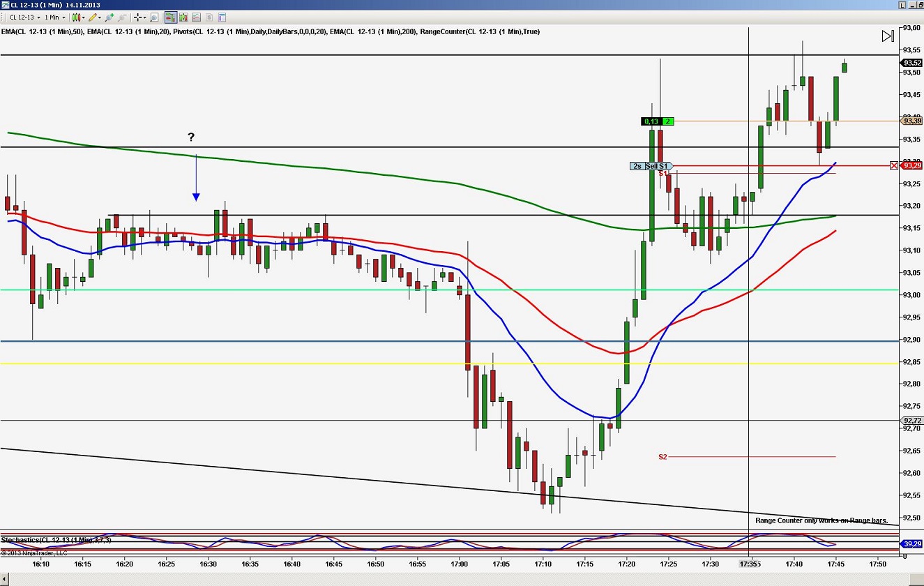Image resolution: width=924 pixels, height=586 pixels.
Task: Click the green position quantity box
Action: point(667,121)
